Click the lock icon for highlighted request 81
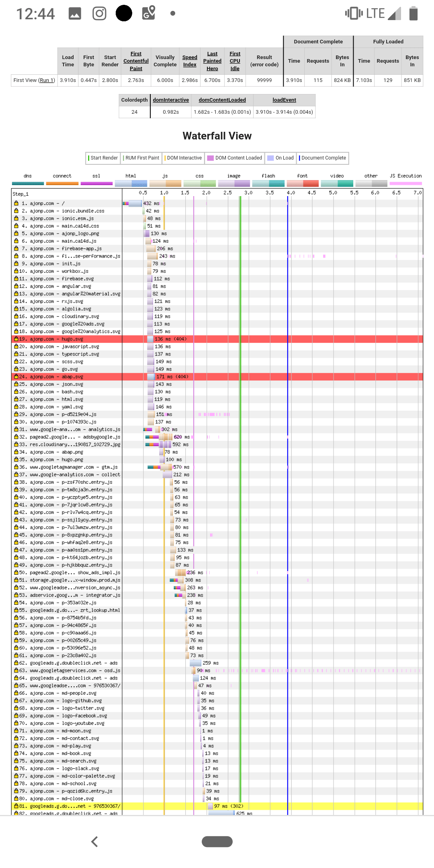This screenshot has width=434, height=868. [16, 806]
